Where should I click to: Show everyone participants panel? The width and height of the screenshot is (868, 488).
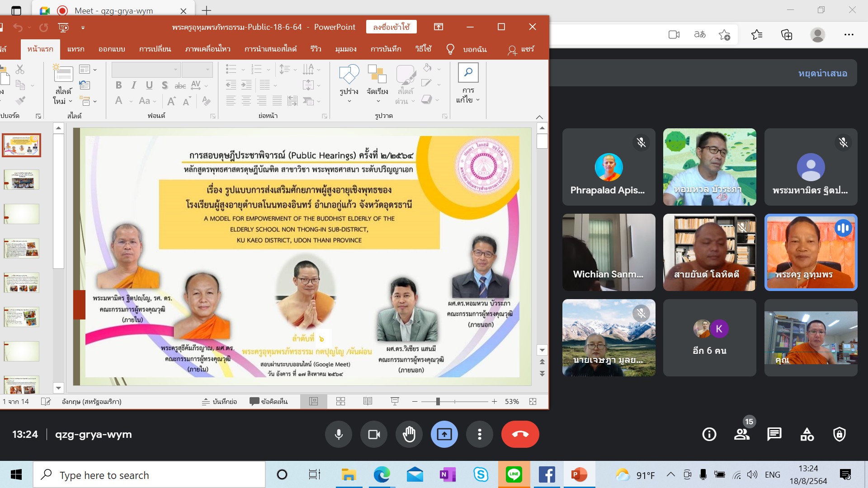pos(742,434)
